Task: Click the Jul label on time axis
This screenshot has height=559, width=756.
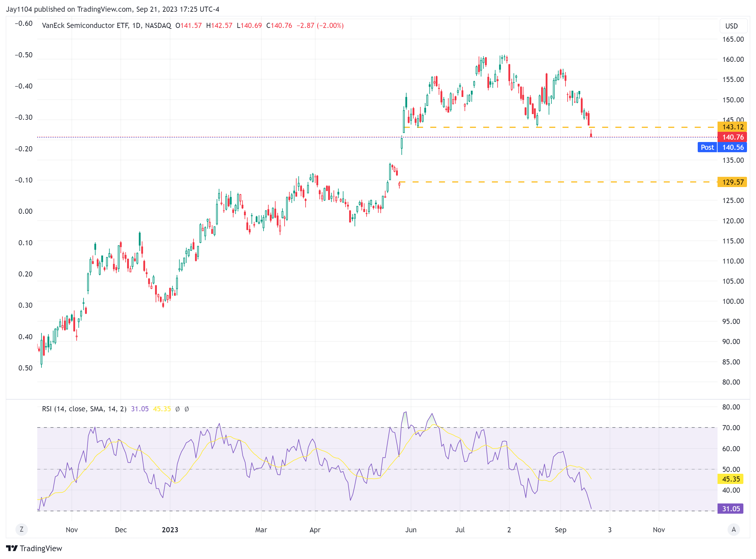Action: [460, 530]
